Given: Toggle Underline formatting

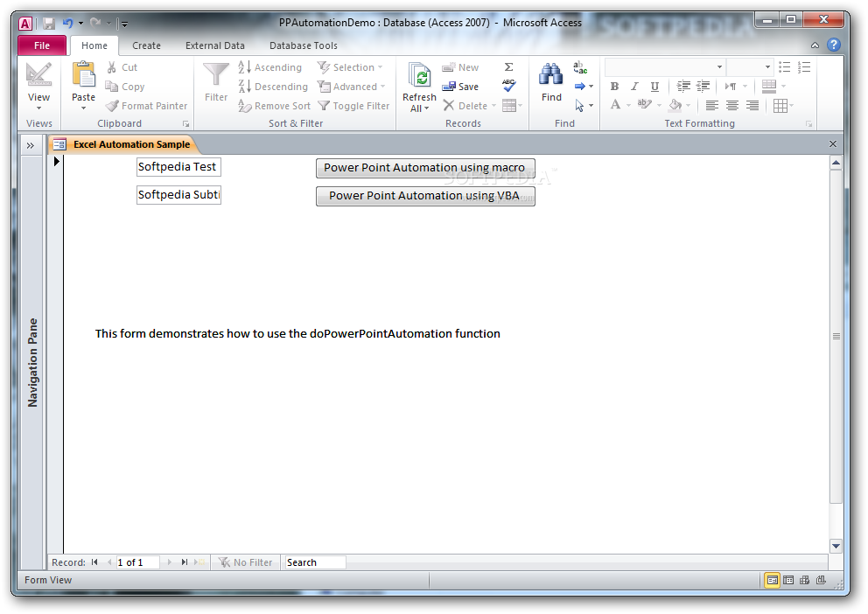Looking at the screenshot, I should [x=654, y=87].
